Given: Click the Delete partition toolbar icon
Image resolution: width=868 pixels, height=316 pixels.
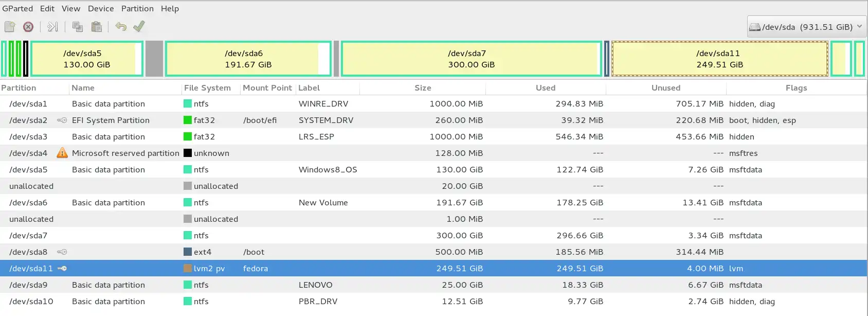Looking at the screenshot, I should [28, 27].
